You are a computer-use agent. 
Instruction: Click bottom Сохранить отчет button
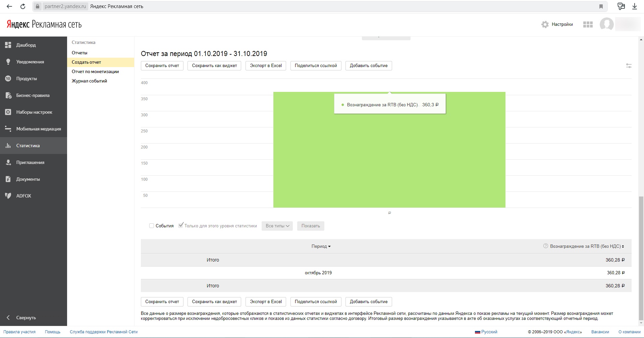point(162,302)
